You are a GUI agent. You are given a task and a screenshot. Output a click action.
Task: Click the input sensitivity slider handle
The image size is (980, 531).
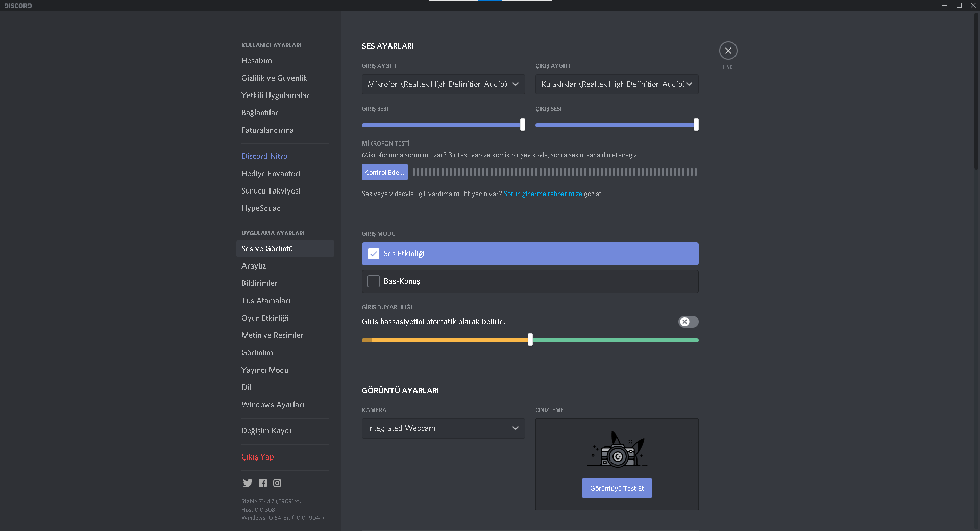[530, 340]
